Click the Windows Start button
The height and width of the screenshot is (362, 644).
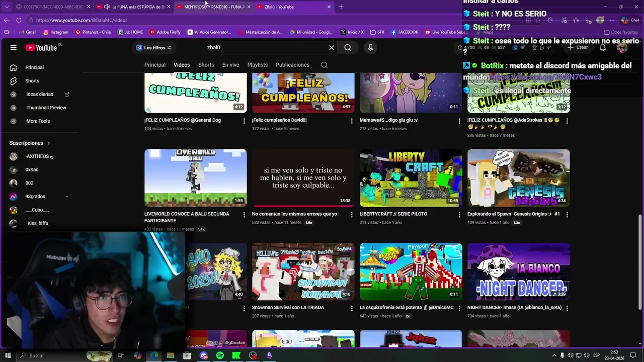(7, 355)
